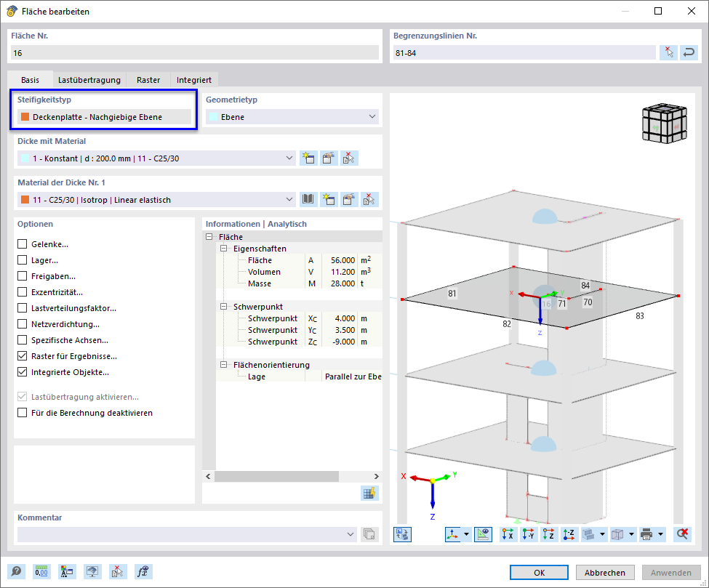Click the OK button
The width and height of the screenshot is (709, 588).
pyautogui.click(x=539, y=572)
